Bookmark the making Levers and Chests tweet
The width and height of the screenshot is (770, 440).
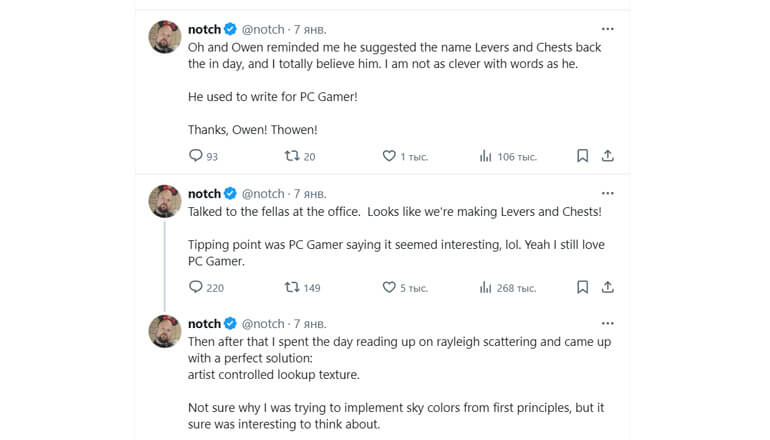coord(582,287)
